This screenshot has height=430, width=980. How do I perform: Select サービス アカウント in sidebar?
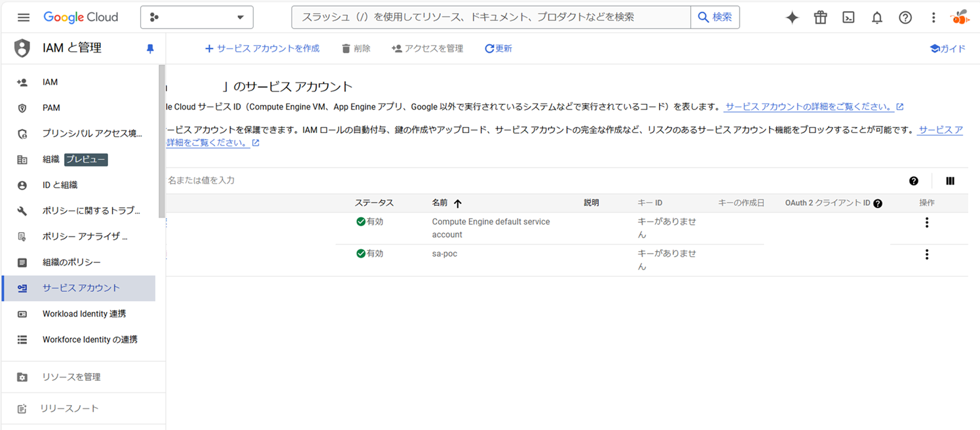[79, 288]
